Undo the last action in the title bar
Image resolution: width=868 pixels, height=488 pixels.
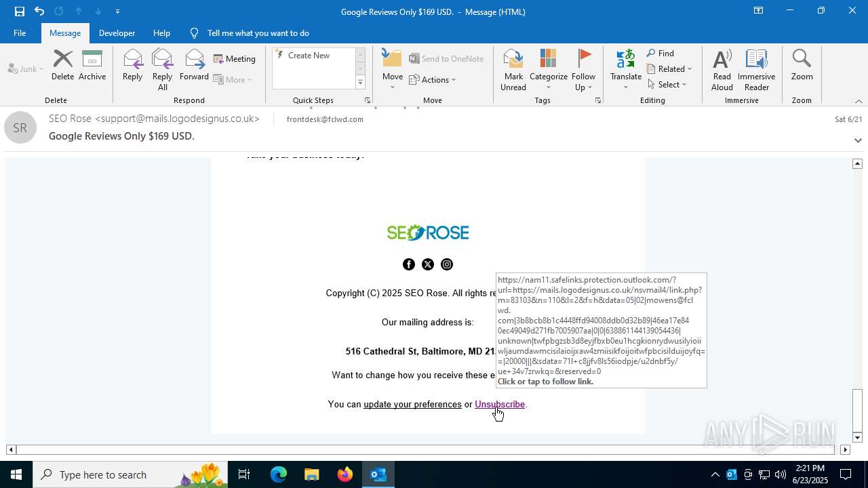[x=39, y=11]
